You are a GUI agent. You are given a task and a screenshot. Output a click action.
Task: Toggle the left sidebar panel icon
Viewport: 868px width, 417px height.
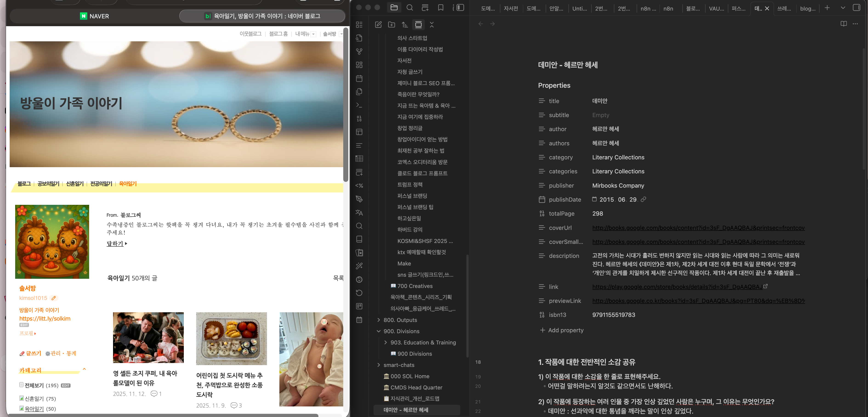[460, 8]
